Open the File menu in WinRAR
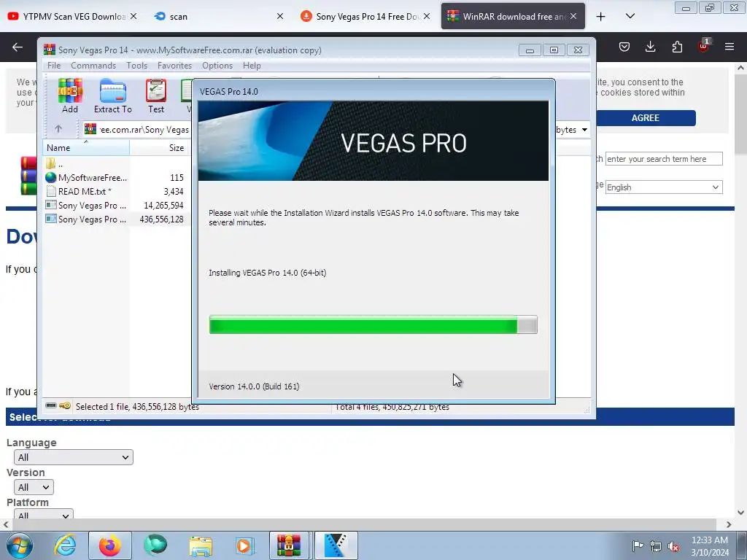The image size is (747, 560). pyautogui.click(x=54, y=66)
